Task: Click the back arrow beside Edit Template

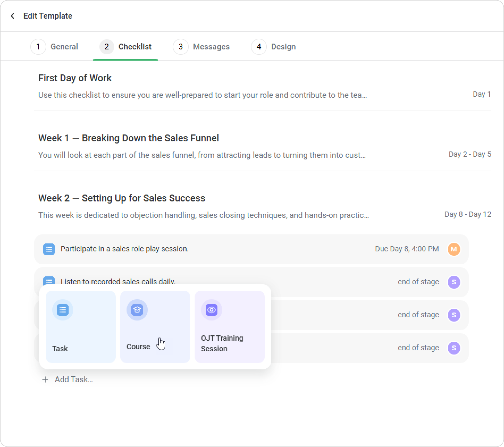Action: [x=12, y=16]
